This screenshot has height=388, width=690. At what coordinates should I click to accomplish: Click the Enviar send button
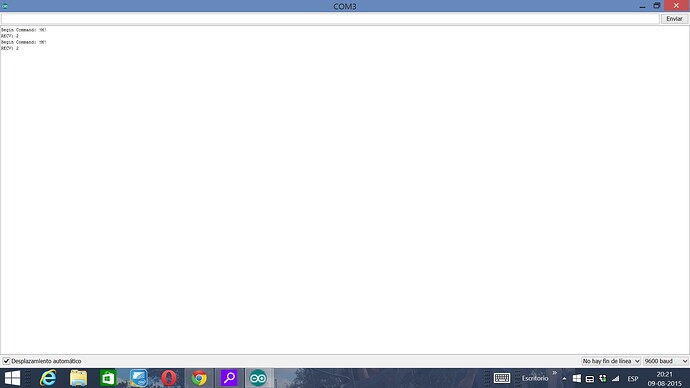pos(674,19)
